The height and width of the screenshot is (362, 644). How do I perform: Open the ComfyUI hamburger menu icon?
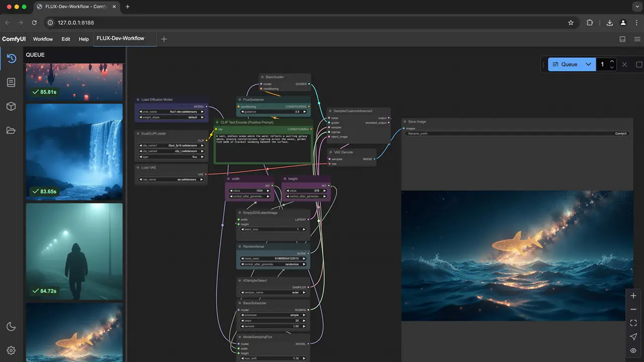point(636,39)
